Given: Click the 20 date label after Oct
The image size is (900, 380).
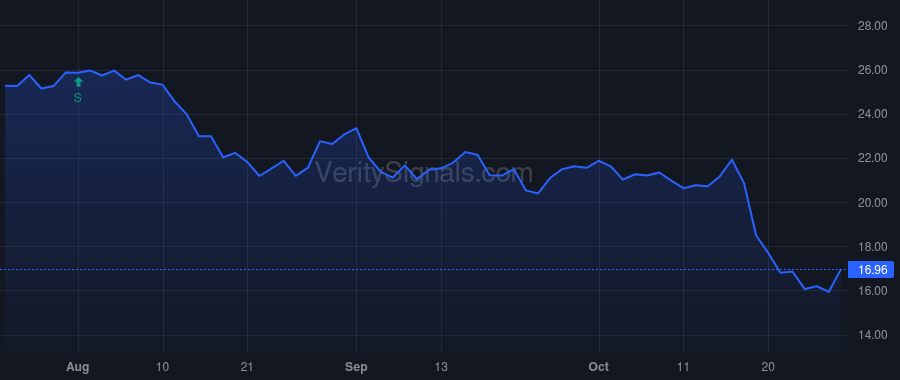Looking at the screenshot, I should tap(769, 367).
